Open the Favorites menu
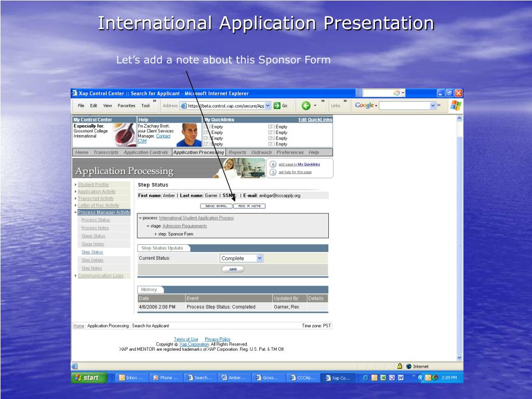 (x=126, y=105)
